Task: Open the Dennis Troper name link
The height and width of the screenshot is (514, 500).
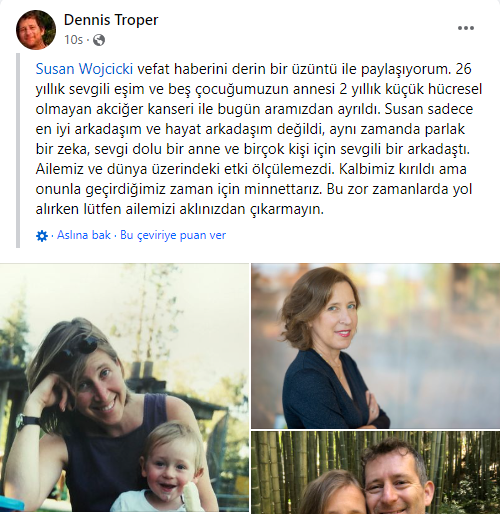Action: coord(111,20)
